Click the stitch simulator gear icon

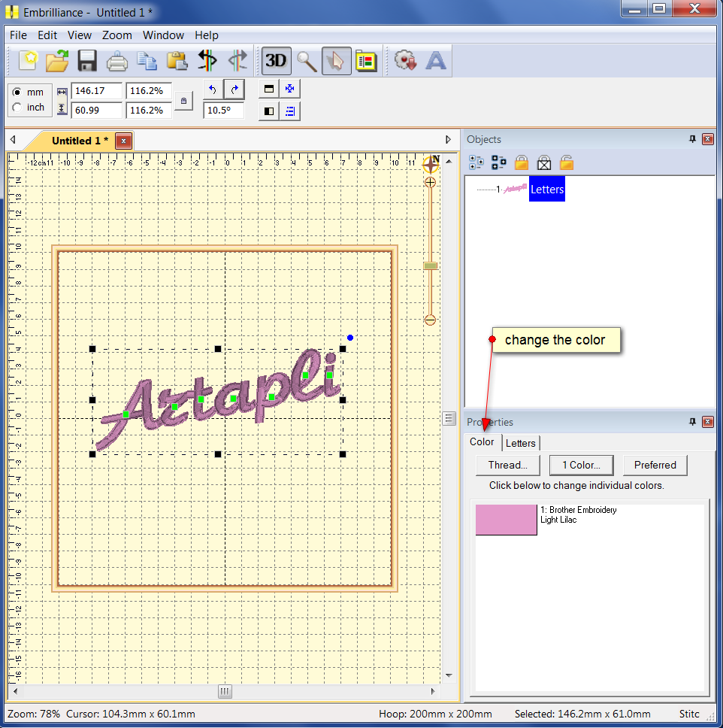click(x=406, y=61)
